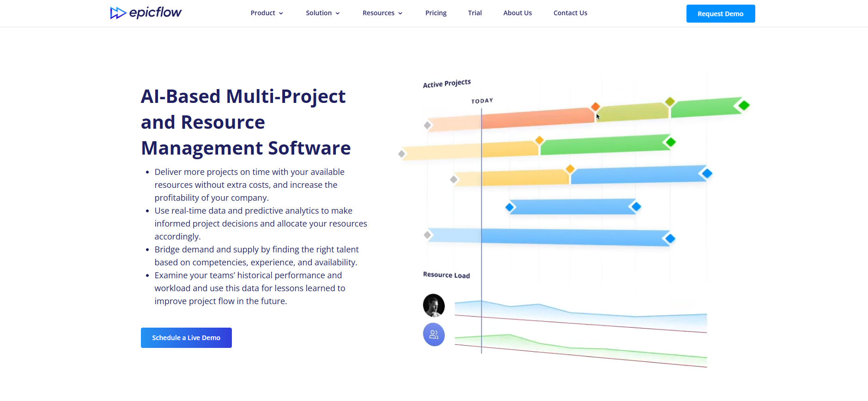Click Schedule a Live Demo button
The height and width of the screenshot is (401, 868).
(186, 338)
